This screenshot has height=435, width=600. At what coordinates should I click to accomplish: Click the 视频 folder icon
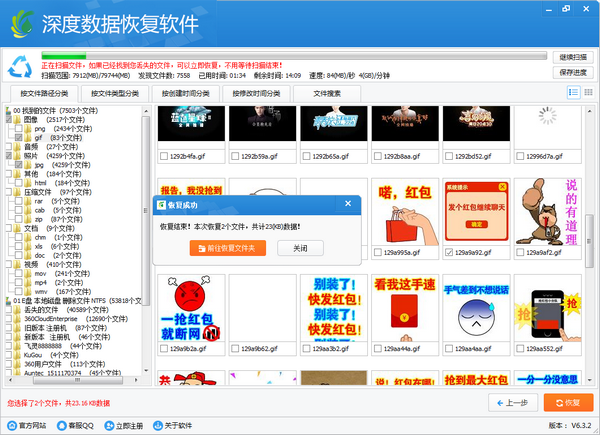tap(17, 264)
